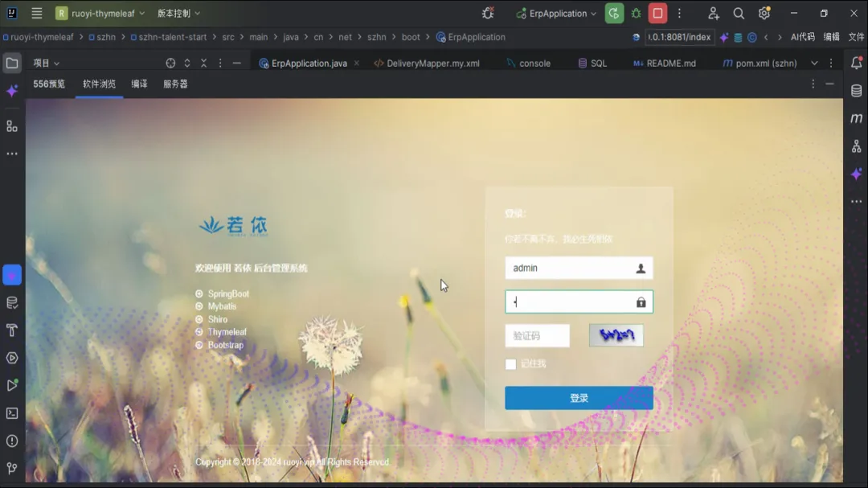The width and height of the screenshot is (868, 488).
Task: Open the Services play-circle icon
Action: click(x=11, y=358)
